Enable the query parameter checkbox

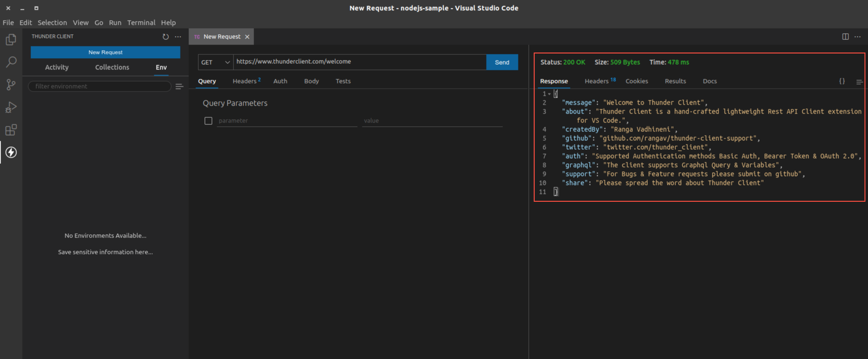click(209, 121)
